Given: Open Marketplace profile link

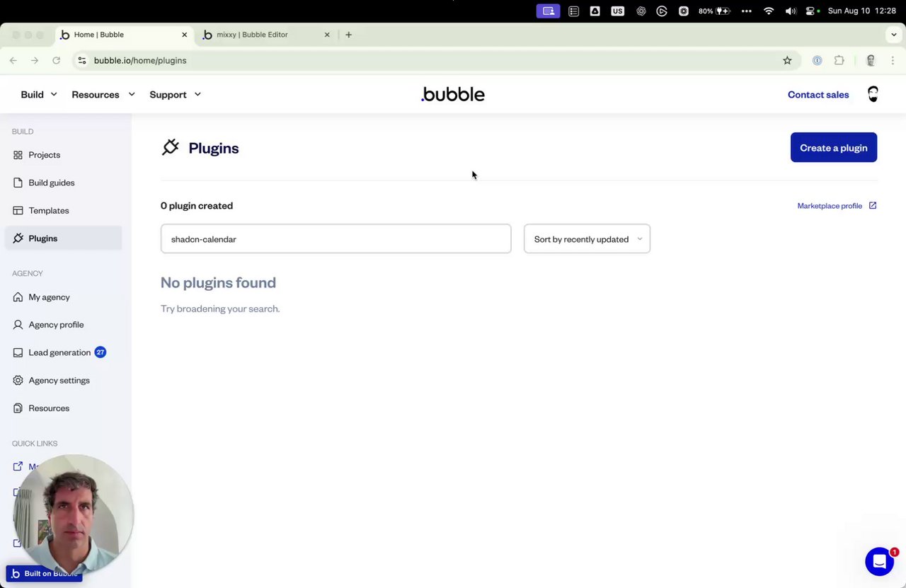Looking at the screenshot, I should 830,206.
